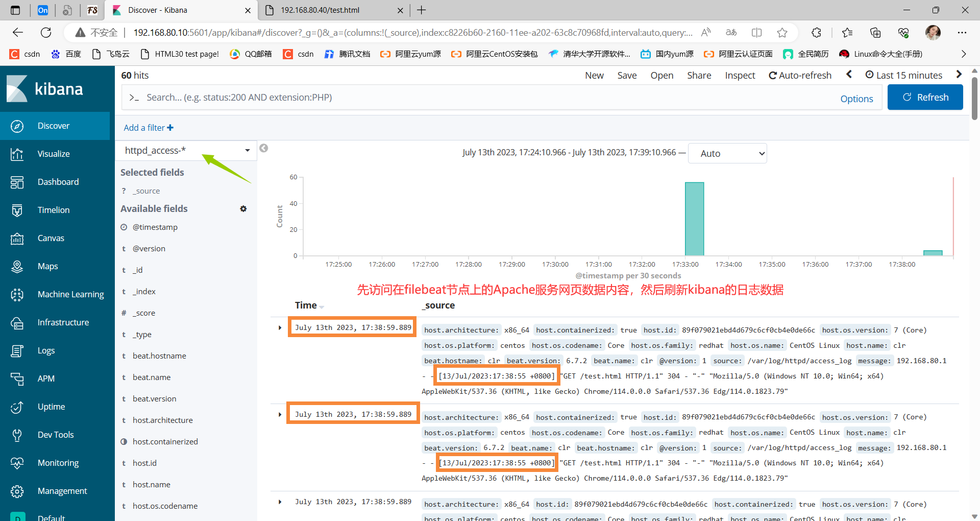Collapse the fields sidebar arrow
Screen dimensions: 980x521
tap(263, 148)
